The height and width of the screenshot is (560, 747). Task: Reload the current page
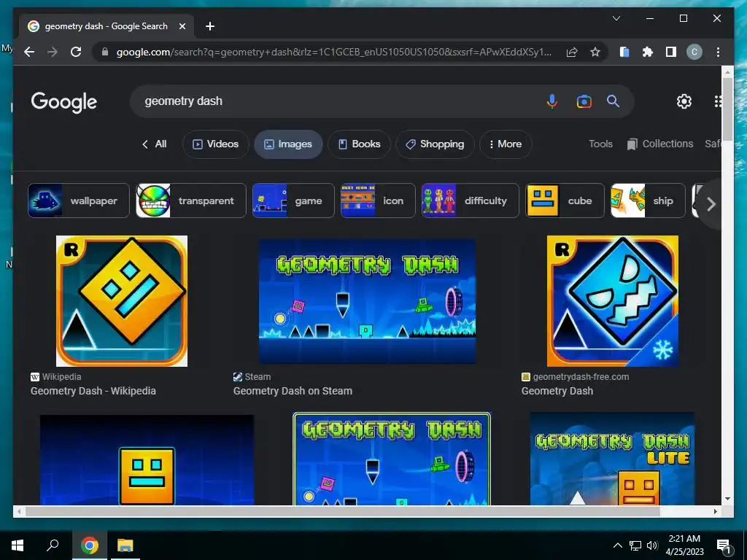[76, 52]
